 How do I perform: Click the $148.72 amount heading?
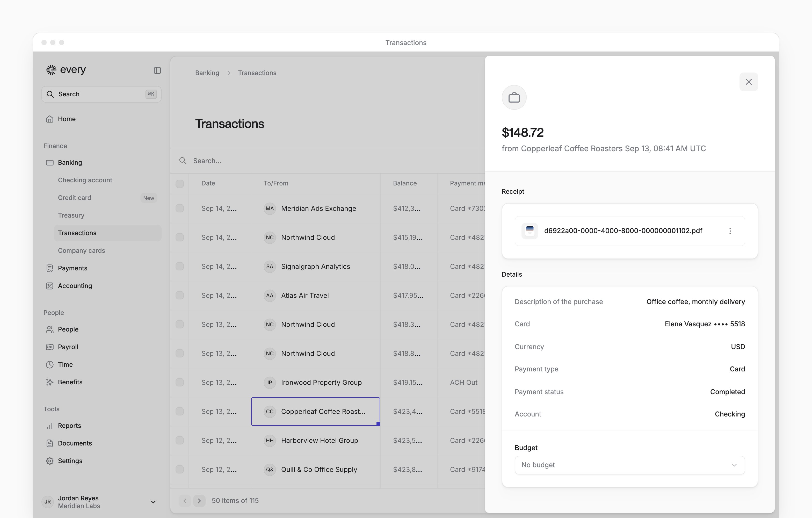522,133
